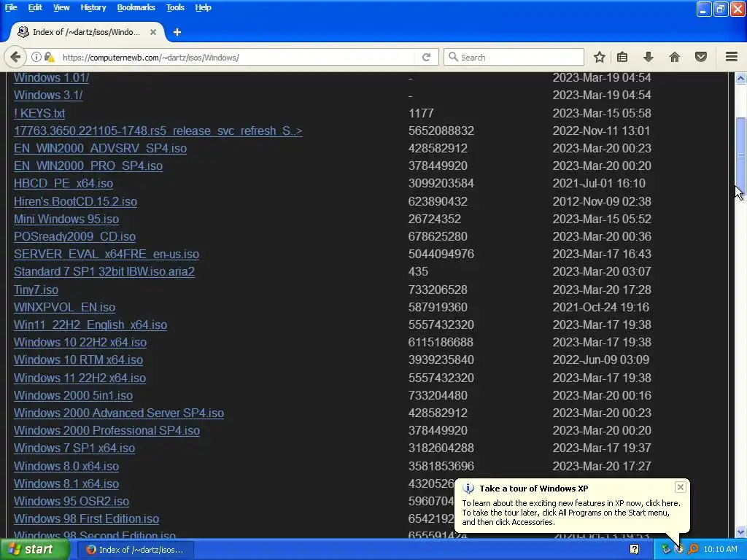Viewport: 747px width, 560px height.
Task: Download Windows 95 OSR2.iso
Action: coord(71,502)
